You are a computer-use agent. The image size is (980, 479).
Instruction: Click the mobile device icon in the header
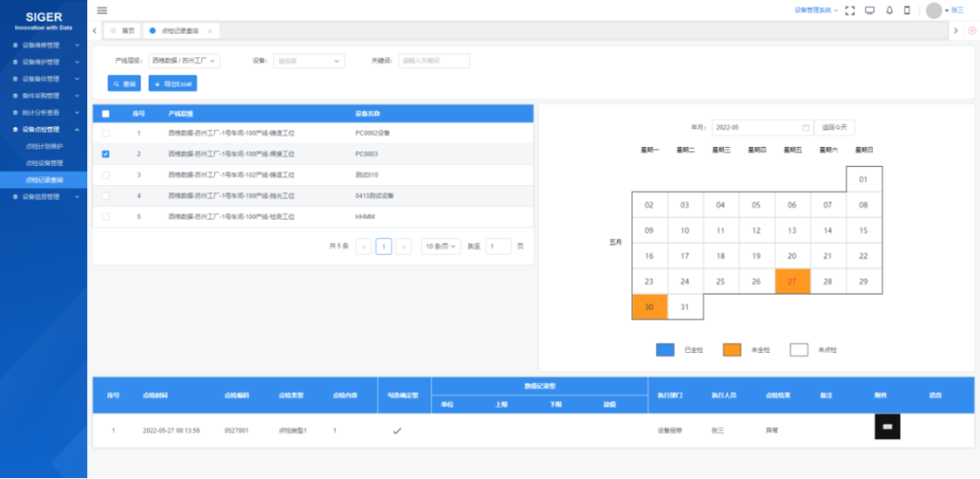coord(906,10)
